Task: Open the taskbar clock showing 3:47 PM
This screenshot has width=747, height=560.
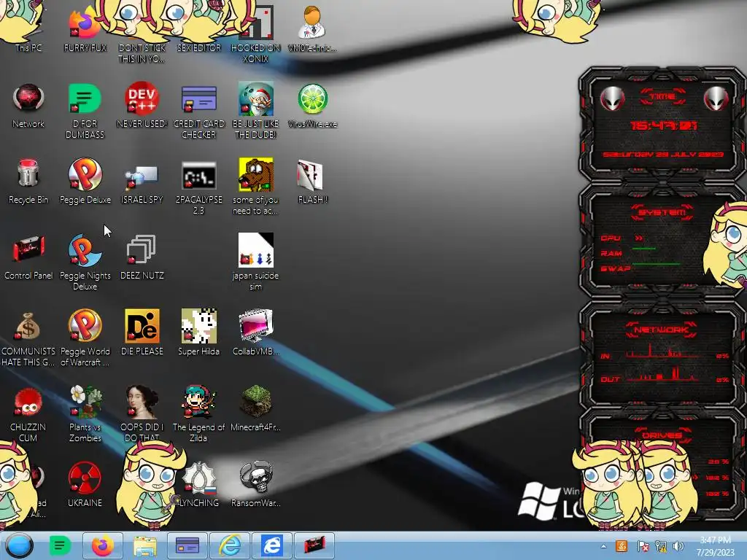Action: click(715, 546)
